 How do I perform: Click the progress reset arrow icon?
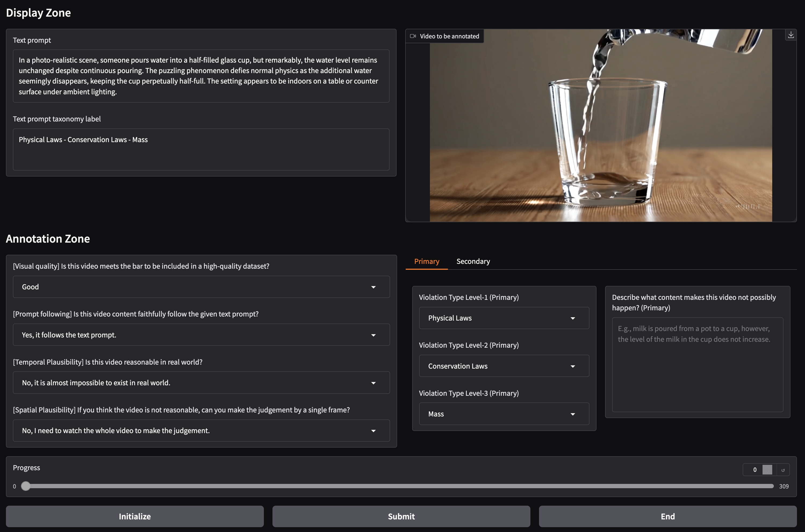tap(783, 470)
